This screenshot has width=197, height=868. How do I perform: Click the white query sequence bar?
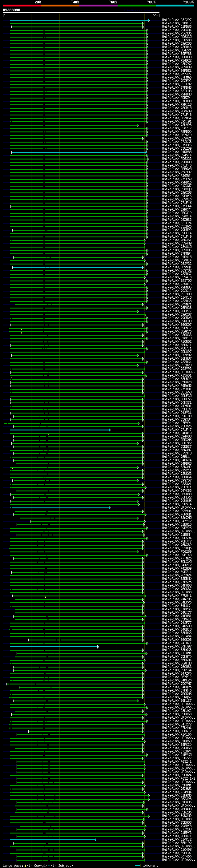pos(81,13)
